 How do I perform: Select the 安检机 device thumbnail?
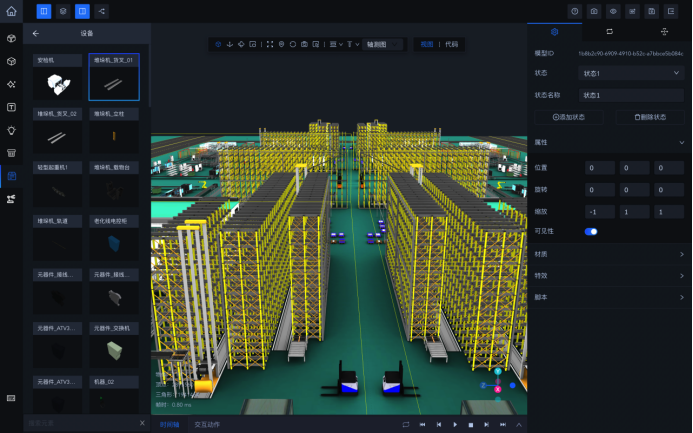tap(57, 77)
